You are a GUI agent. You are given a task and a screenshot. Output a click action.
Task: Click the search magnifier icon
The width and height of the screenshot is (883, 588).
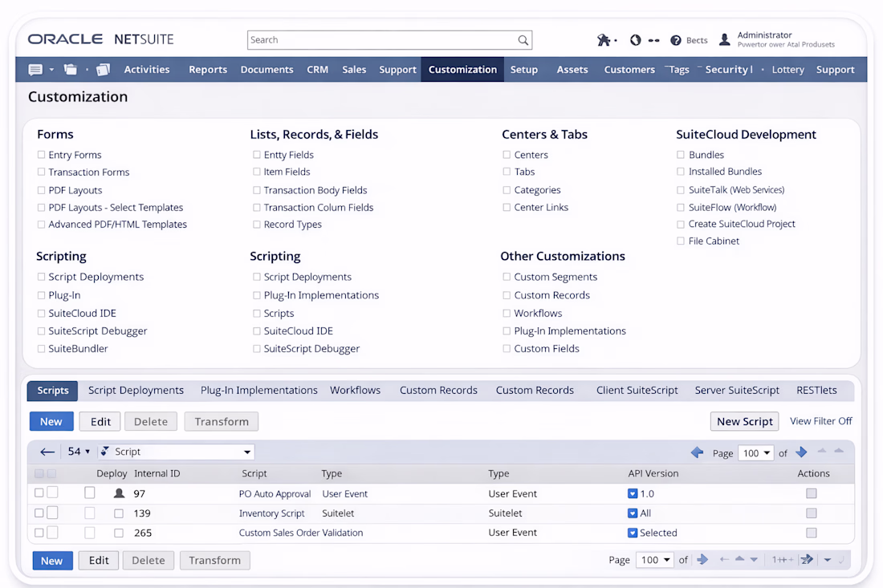(x=523, y=40)
